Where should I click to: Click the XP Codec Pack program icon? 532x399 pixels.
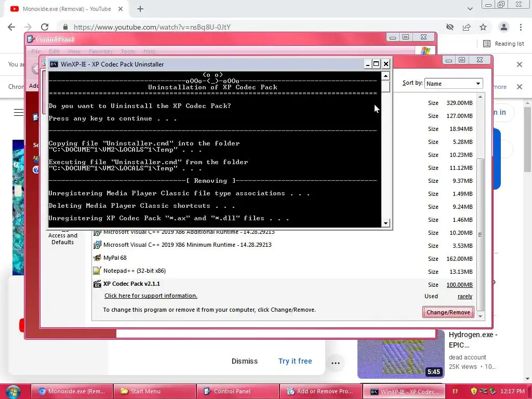[97, 284]
